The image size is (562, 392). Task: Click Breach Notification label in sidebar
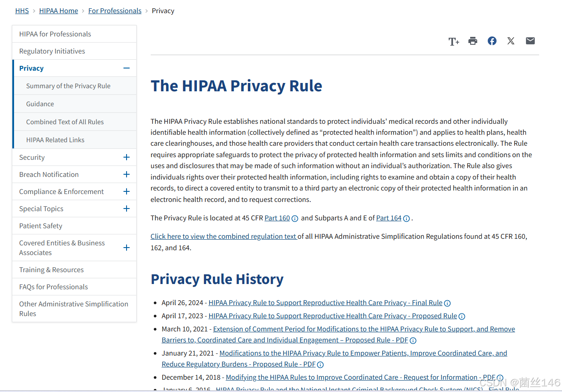point(49,174)
